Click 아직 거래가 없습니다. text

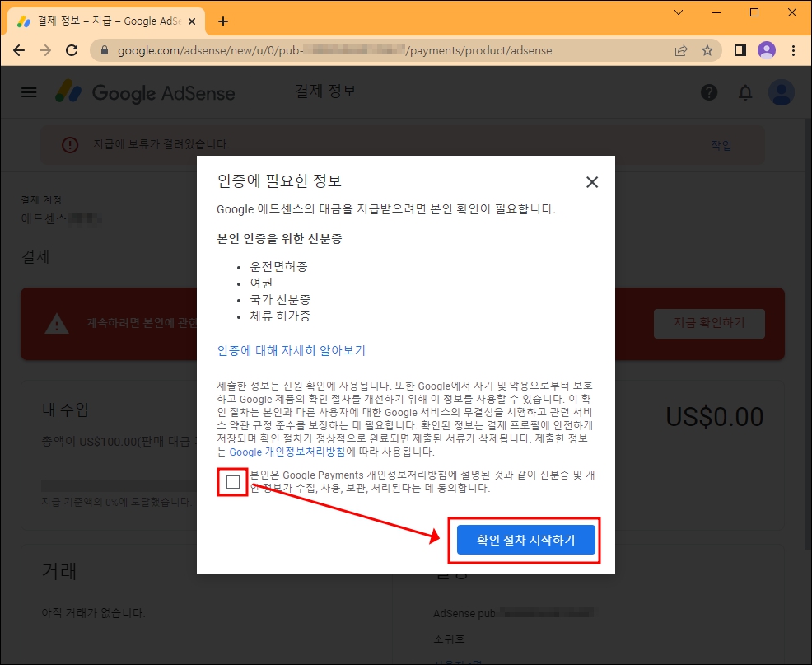93,612
